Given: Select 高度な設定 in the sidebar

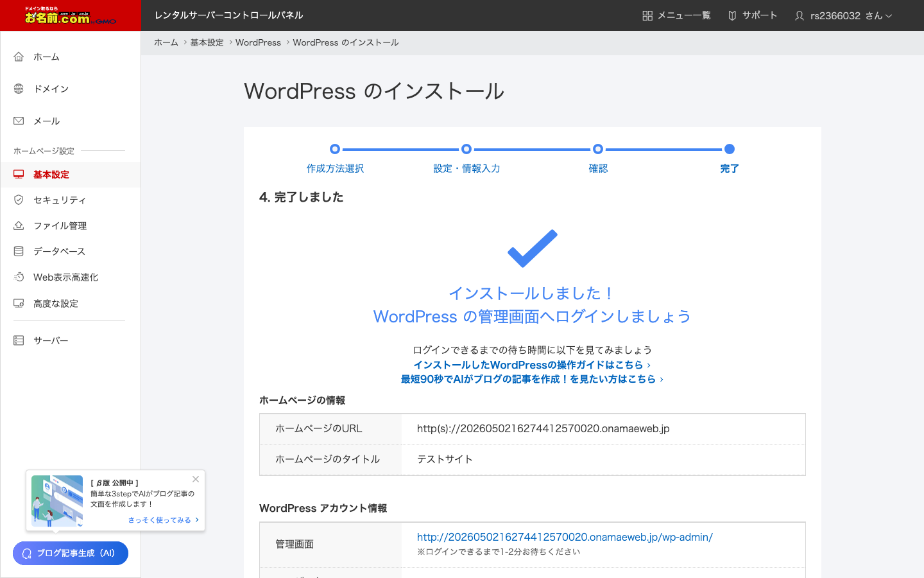Looking at the screenshot, I should pyautogui.click(x=71, y=303).
